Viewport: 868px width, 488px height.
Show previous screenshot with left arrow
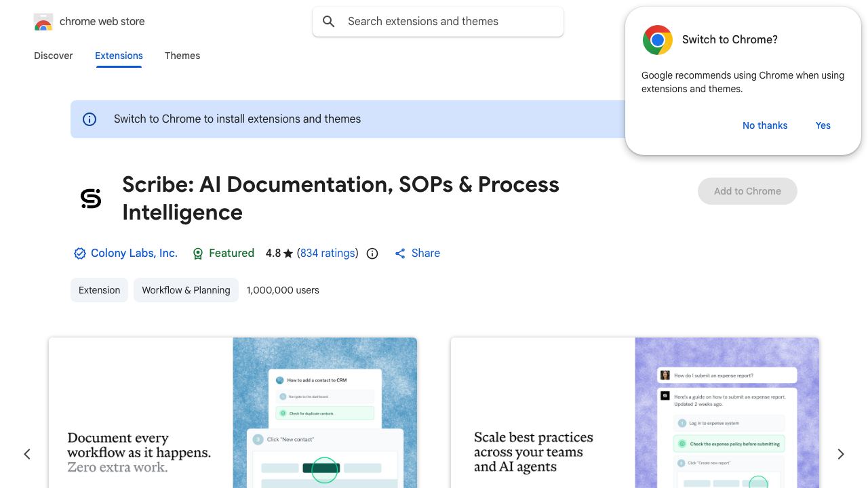coord(27,454)
